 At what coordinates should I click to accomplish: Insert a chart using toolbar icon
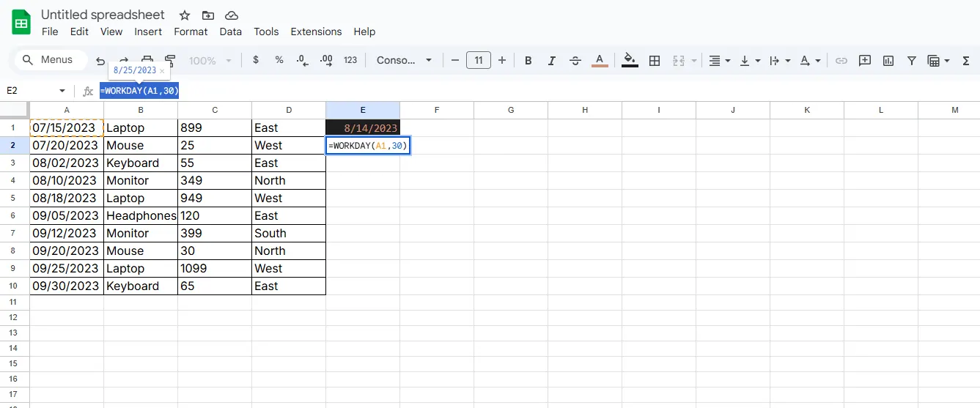point(888,60)
